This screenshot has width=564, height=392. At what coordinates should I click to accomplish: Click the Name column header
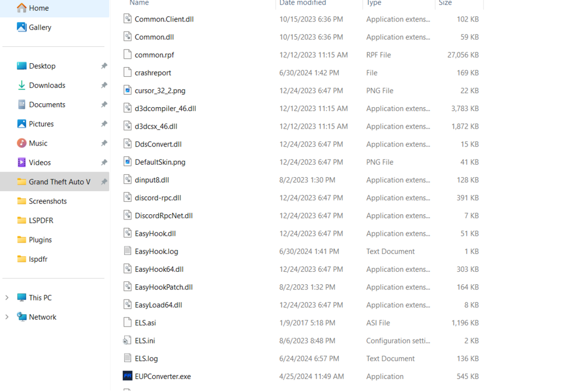pyautogui.click(x=139, y=3)
